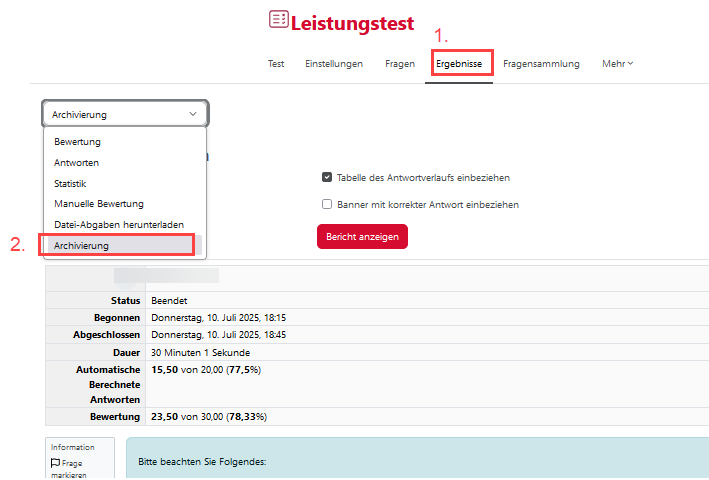This screenshot has height=480, width=709.
Task: Select Manuelle Bewertung from the list
Action: coord(98,204)
